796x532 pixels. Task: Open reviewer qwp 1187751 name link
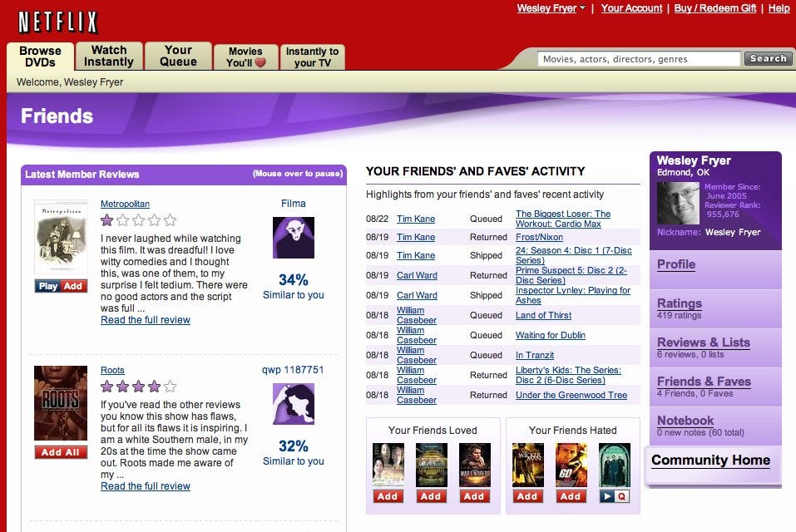293,370
